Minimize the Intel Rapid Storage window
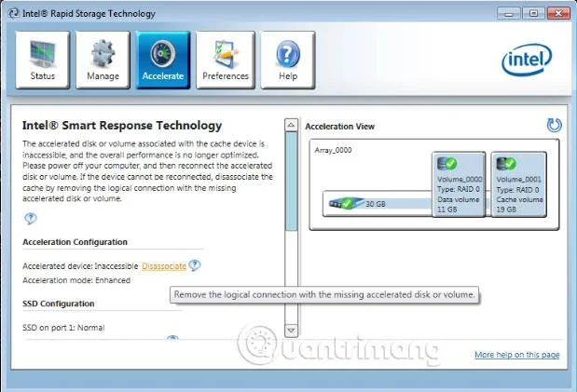Viewport: 577px width, 392px height. [509, 14]
